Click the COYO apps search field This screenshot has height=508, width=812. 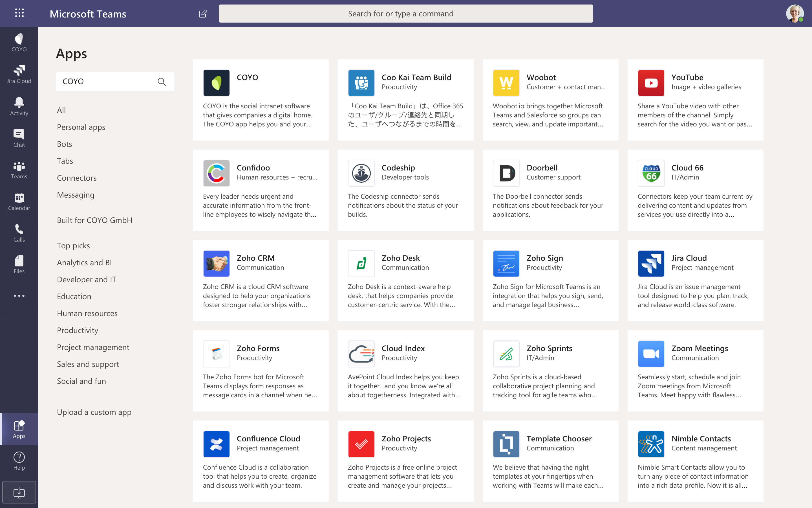click(115, 81)
